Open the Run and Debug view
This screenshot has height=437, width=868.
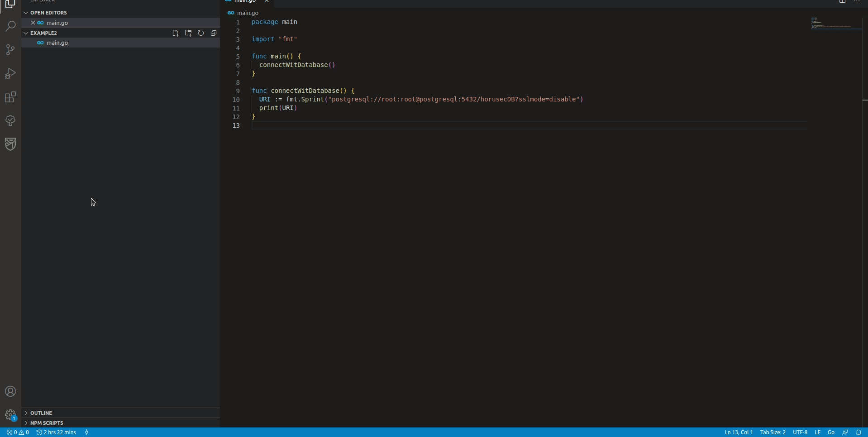tap(10, 73)
